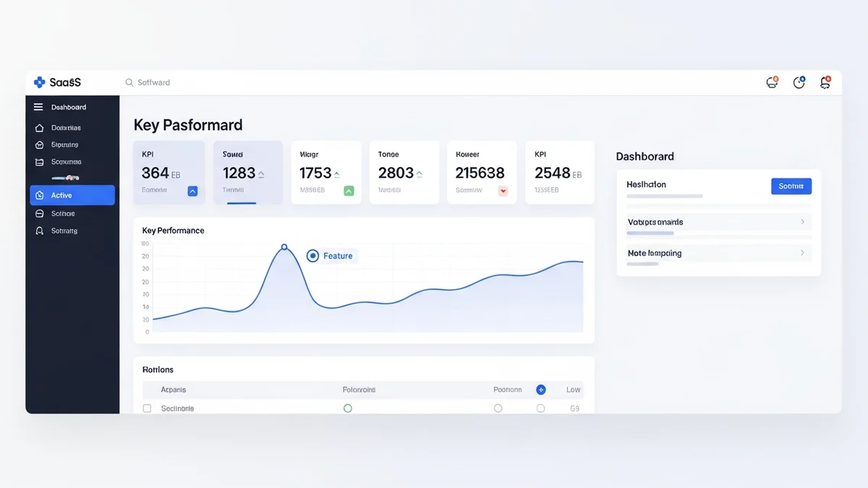Click the blue Sobtut button
The height and width of the screenshot is (488, 868).
791,186
